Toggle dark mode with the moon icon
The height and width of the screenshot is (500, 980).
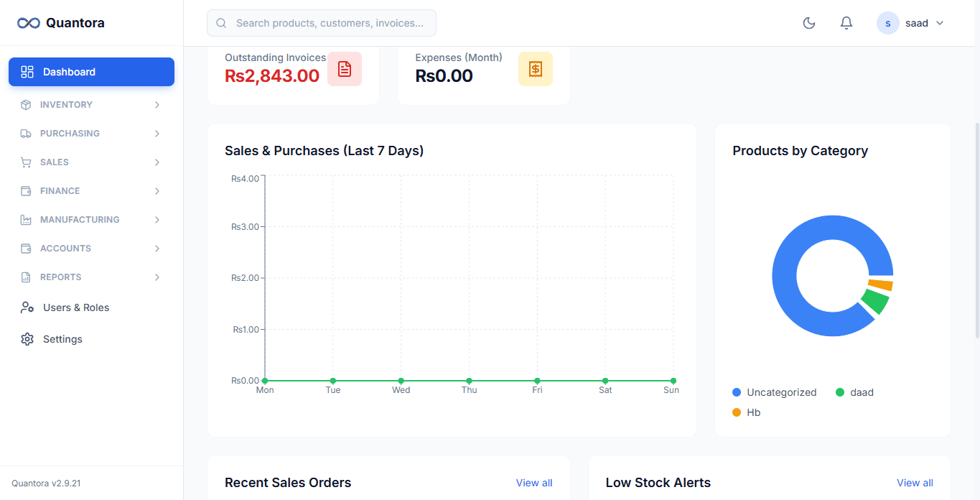click(809, 23)
